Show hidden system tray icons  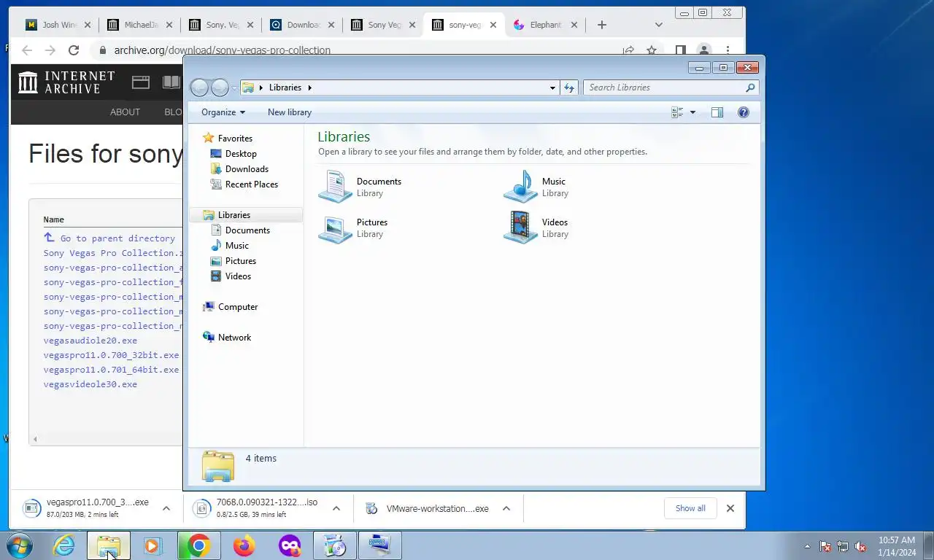pyautogui.click(x=807, y=546)
